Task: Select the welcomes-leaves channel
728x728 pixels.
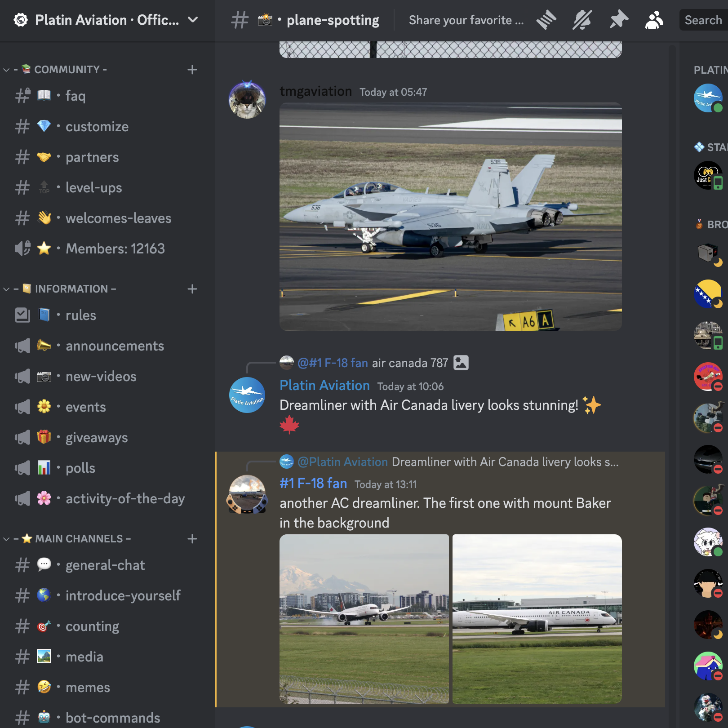Action: [107, 218]
